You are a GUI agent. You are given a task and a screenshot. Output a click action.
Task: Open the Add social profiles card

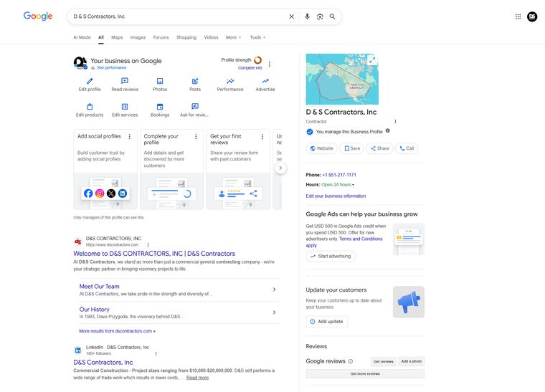105,169
